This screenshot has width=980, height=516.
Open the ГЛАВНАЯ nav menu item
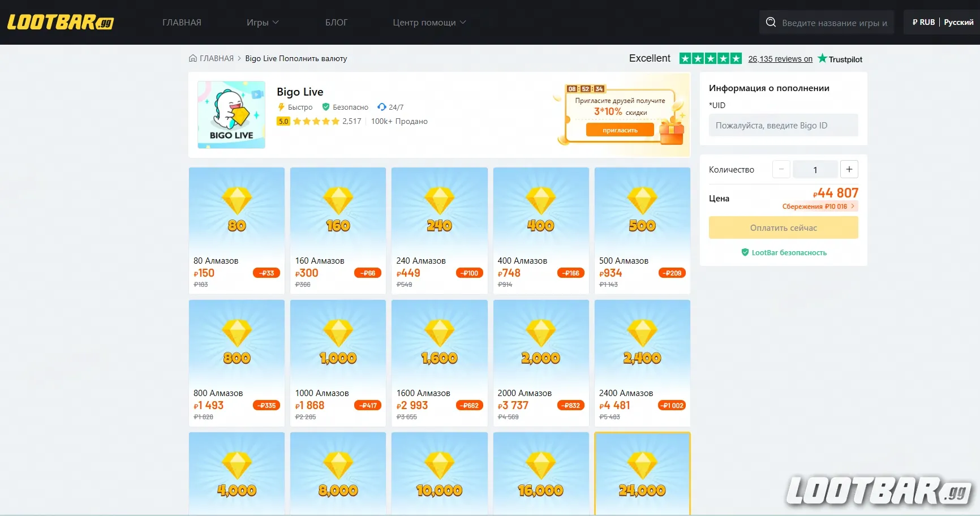[182, 23]
